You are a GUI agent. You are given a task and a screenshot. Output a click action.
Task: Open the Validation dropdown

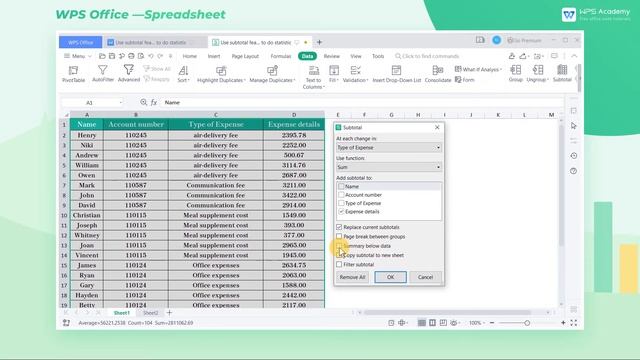pyautogui.click(x=355, y=74)
